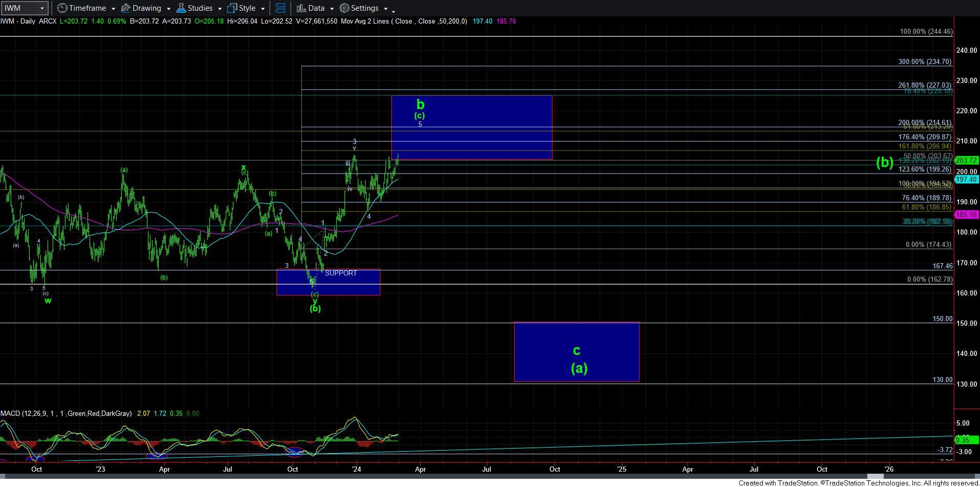This screenshot has height=487, width=980.
Task: Expand the Studies dropdown arrow
Action: click(220, 9)
